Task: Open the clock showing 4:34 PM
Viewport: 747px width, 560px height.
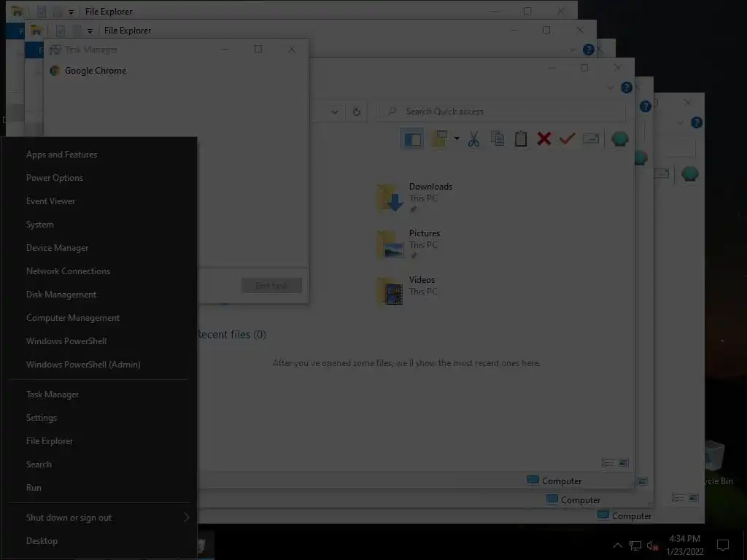Action: pos(684,545)
